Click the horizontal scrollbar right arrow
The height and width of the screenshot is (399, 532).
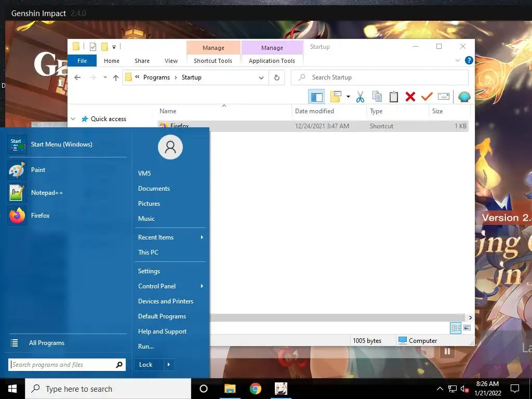(x=470, y=317)
